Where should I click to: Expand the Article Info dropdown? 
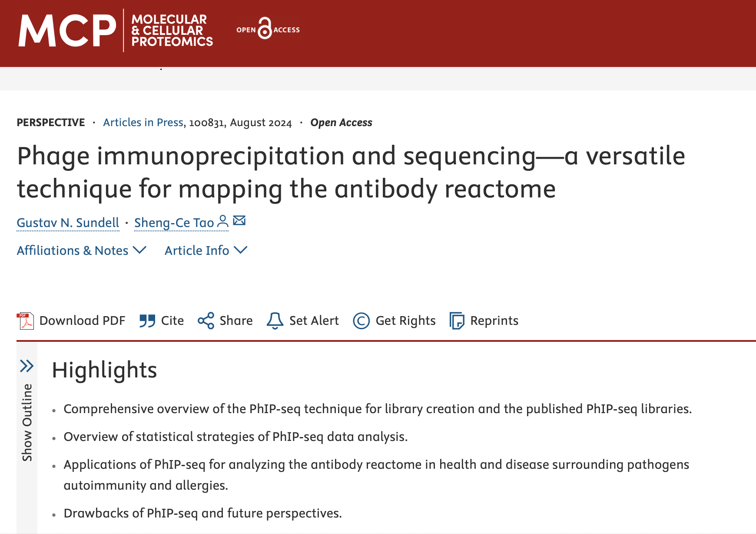coord(206,250)
